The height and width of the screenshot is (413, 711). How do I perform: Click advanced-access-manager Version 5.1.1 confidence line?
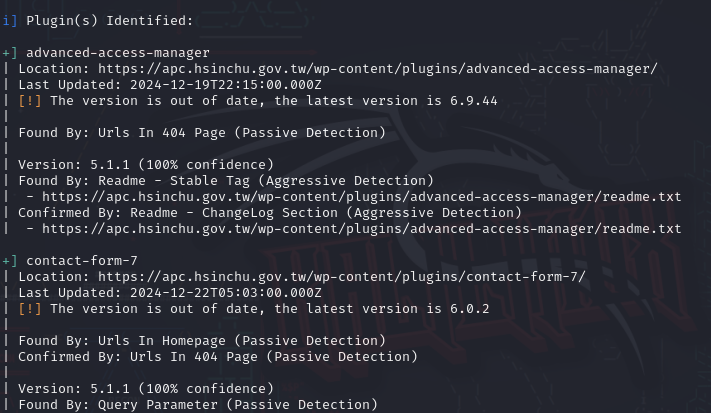[146, 165]
